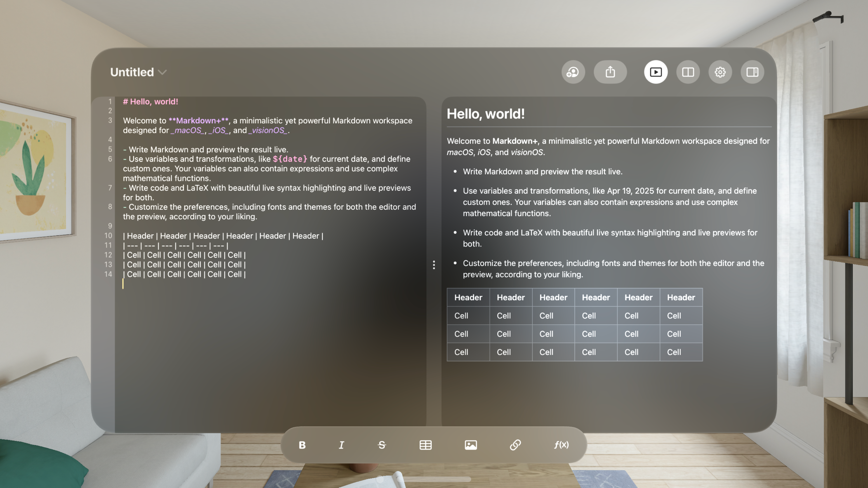Image resolution: width=868 pixels, height=488 pixels.
Task: Click line number 10 in the gutter
Action: tap(108, 236)
